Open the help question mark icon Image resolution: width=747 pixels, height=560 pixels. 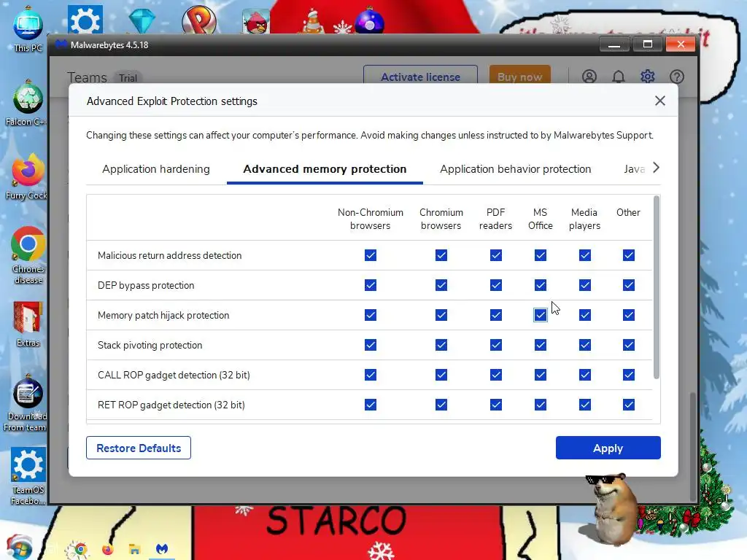tap(676, 77)
